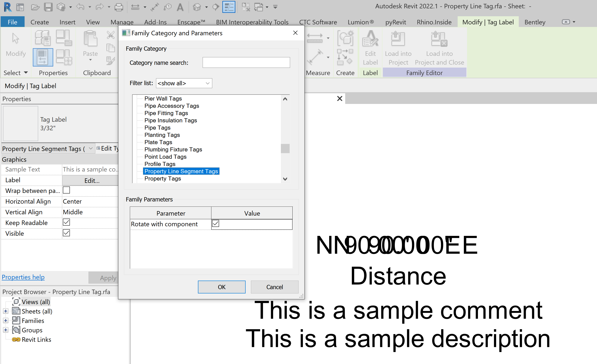Disable the Keep Readable checkbox
597x364 pixels.
click(x=66, y=222)
